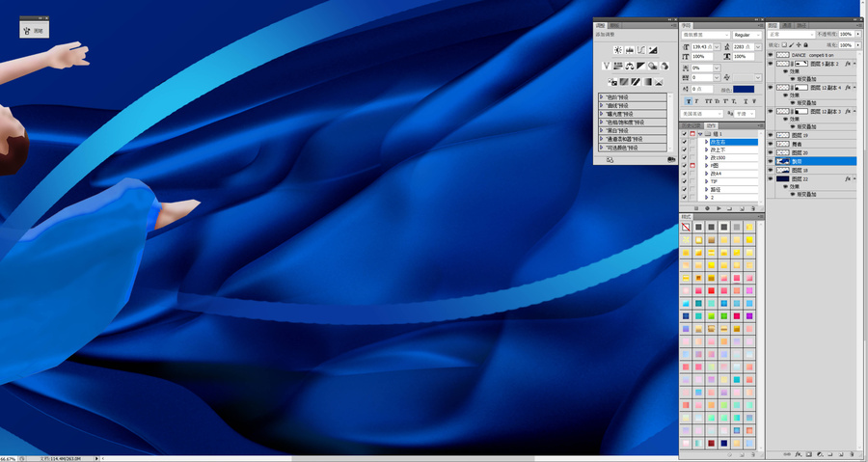This screenshot has height=462, width=868.
Task: Add a Black & White adjustment
Action: point(641,66)
